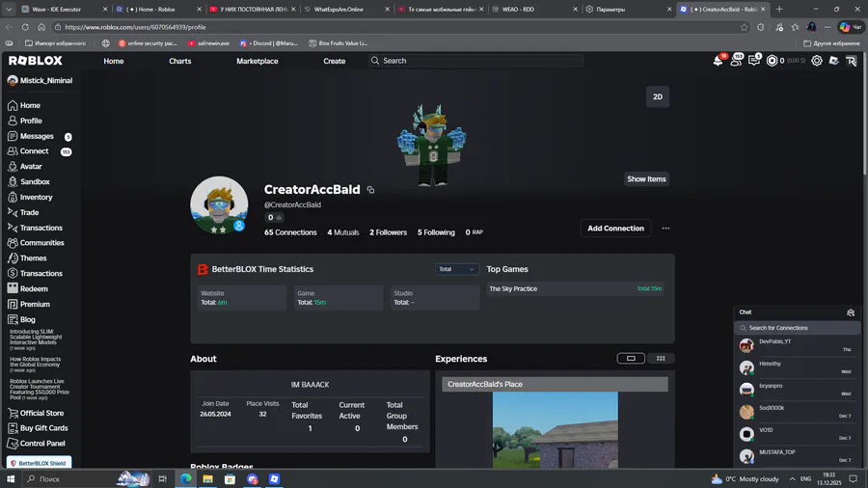
Task: Open the 5 Following link
Action: (436, 233)
